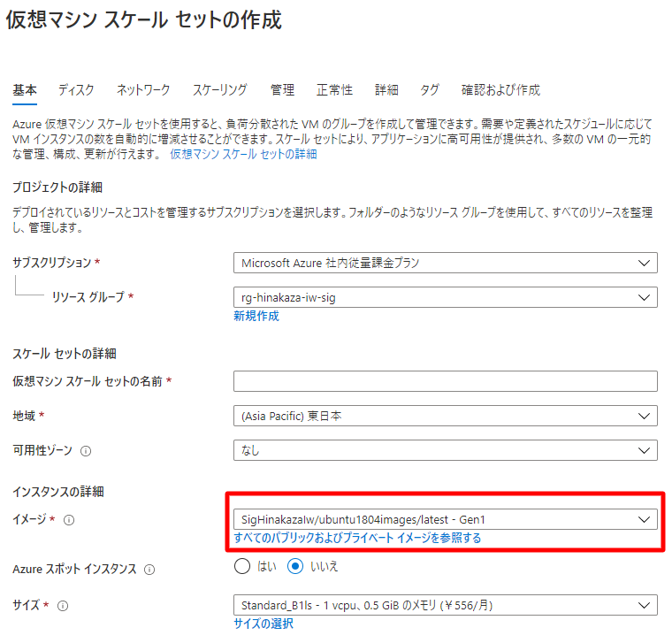
Task: Follow 仮想マシン スケール セットの詳細 link
Action: coord(243,154)
